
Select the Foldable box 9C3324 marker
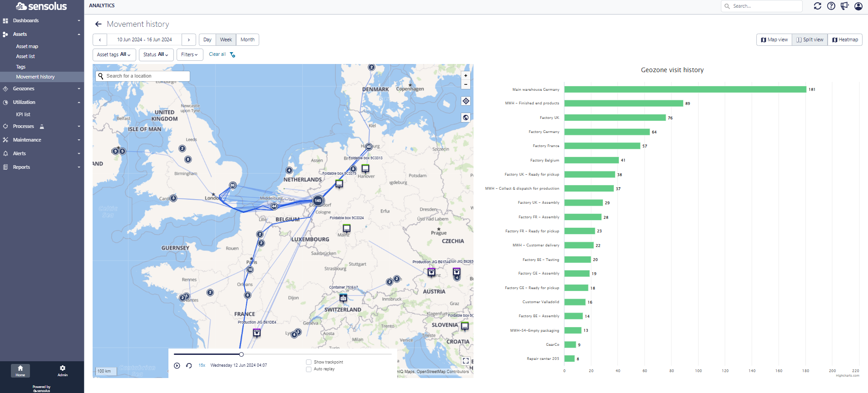point(347,228)
